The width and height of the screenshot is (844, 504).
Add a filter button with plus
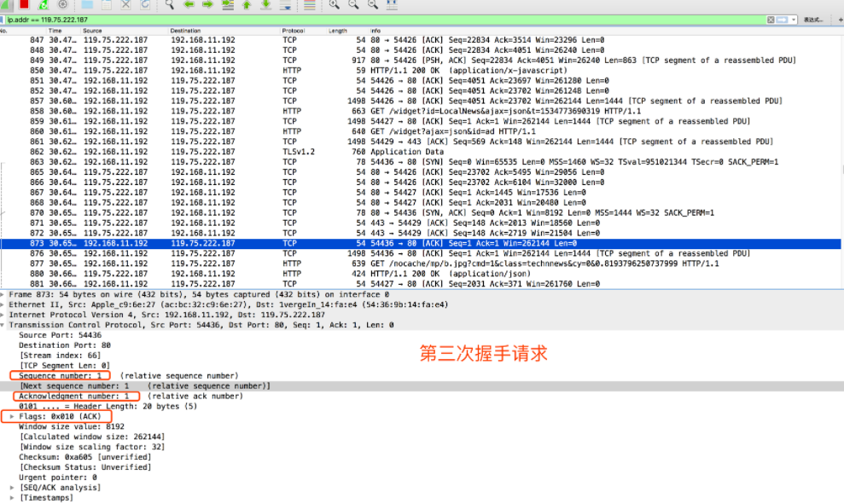tap(841, 20)
